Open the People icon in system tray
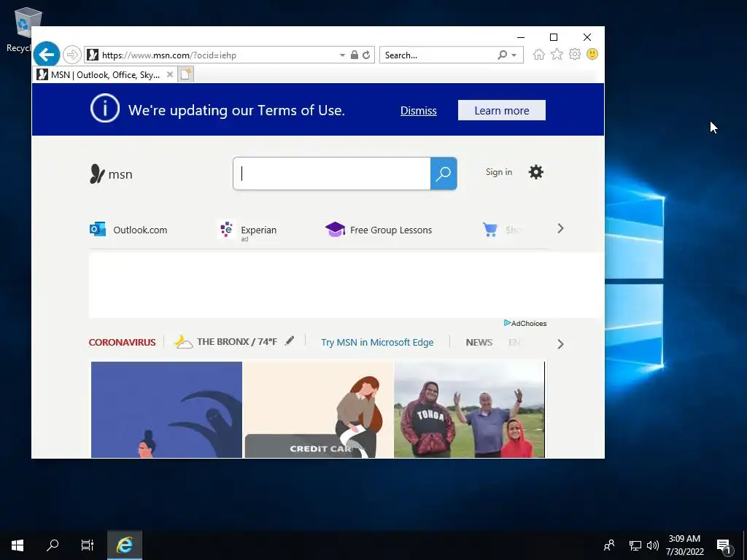 (609, 545)
